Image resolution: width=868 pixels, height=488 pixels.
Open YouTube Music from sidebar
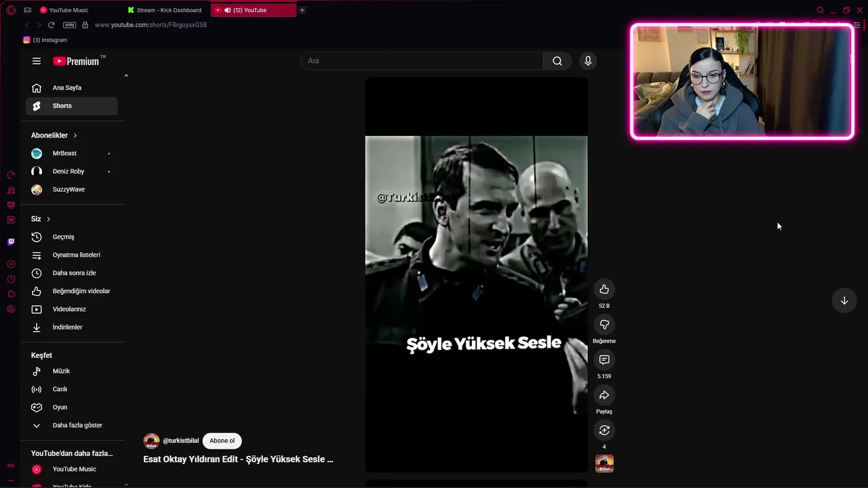pyautogui.click(x=72, y=469)
